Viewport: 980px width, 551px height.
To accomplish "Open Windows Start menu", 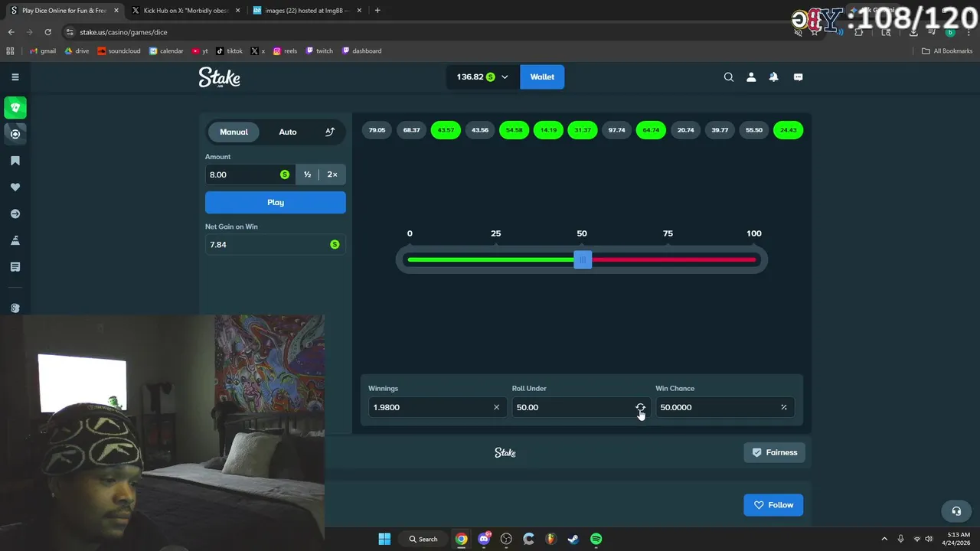I will (384, 539).
